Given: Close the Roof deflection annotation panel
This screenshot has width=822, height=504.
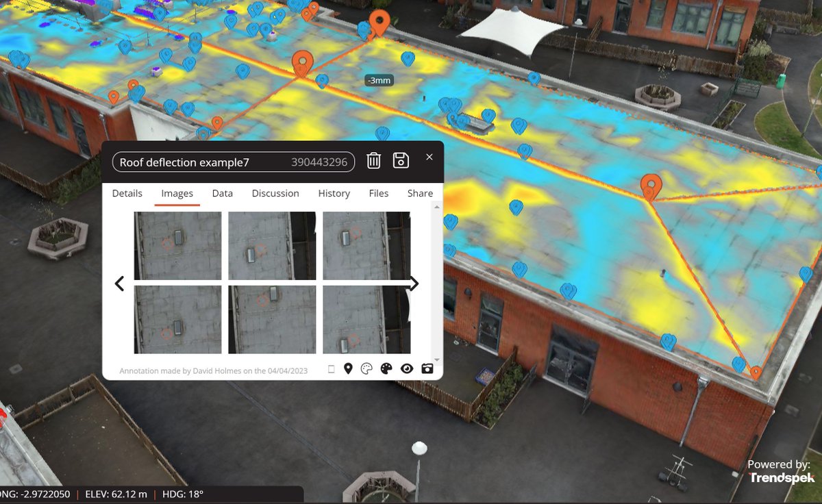Looking at the screenshot, I should click(429, 157).
